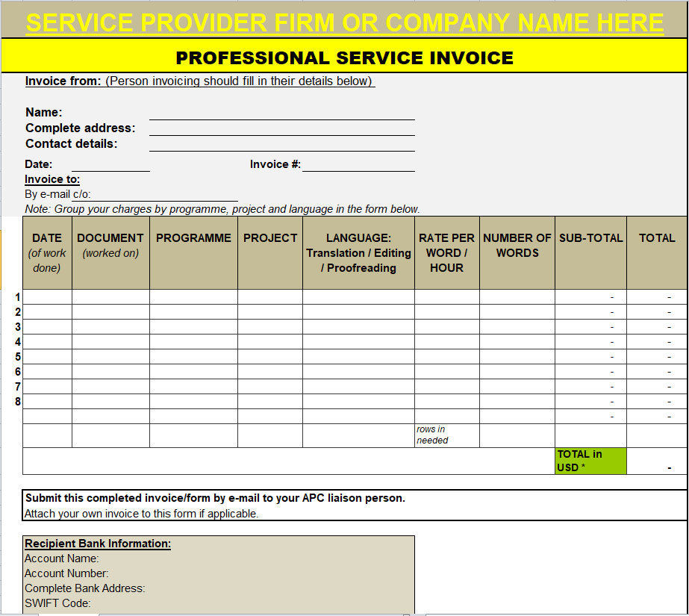Click the company name heading at top
689x616 pixels.
pos(344,22)
